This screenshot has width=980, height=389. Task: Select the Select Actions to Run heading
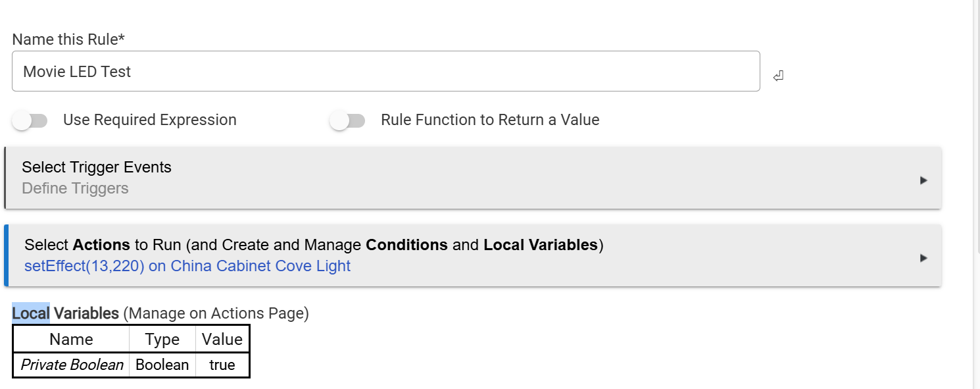coord(314,245)
